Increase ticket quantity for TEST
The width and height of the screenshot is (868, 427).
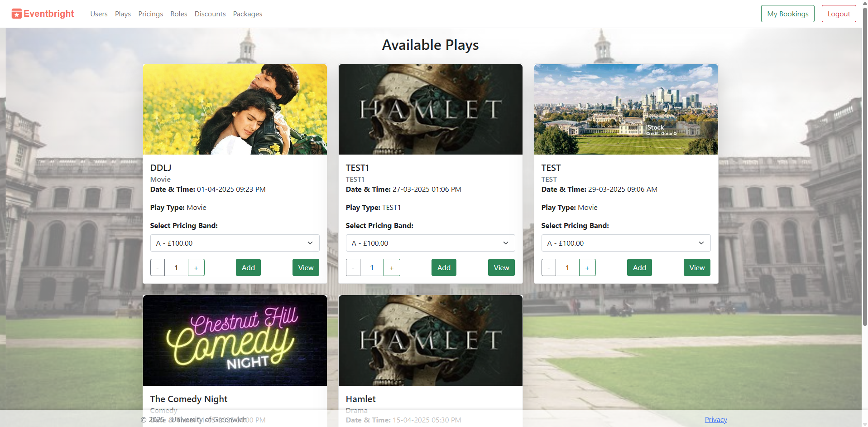(x=587, y=267)
